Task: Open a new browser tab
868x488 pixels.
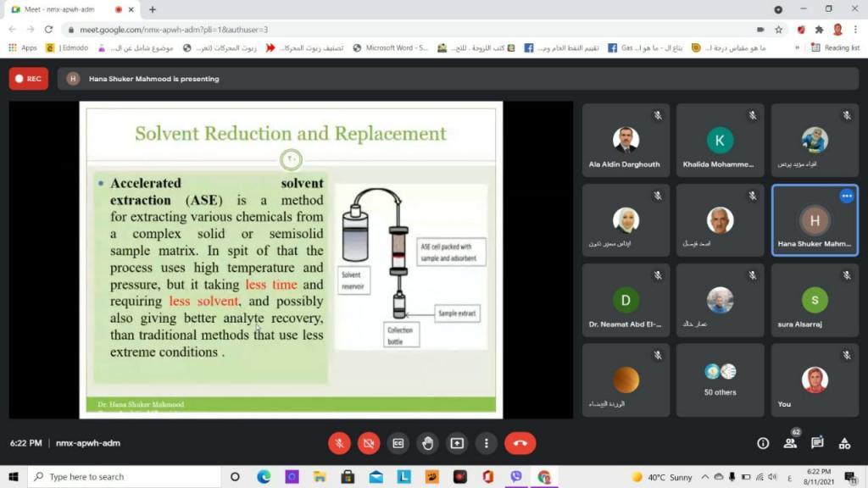Action: point(153,9)
